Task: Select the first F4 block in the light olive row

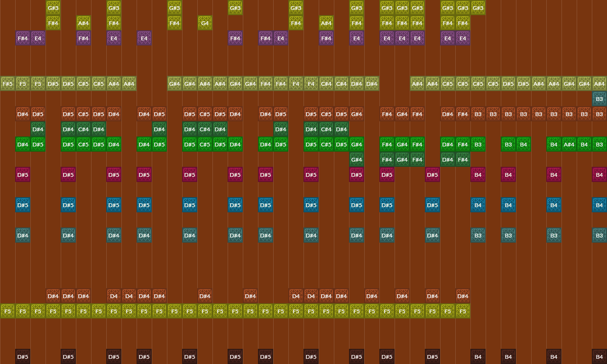Action: point(296,84)
